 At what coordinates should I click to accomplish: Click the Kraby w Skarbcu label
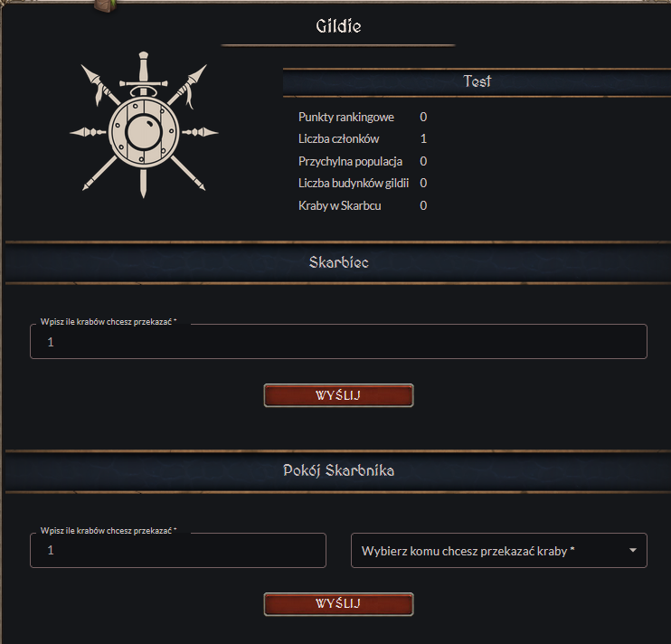340,205
